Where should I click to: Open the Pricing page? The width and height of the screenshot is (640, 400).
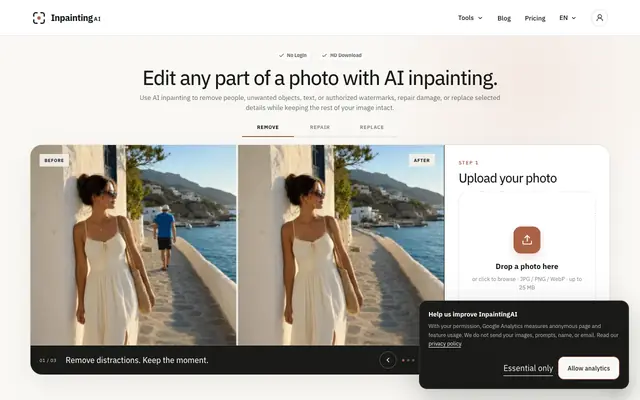(535, 18)
